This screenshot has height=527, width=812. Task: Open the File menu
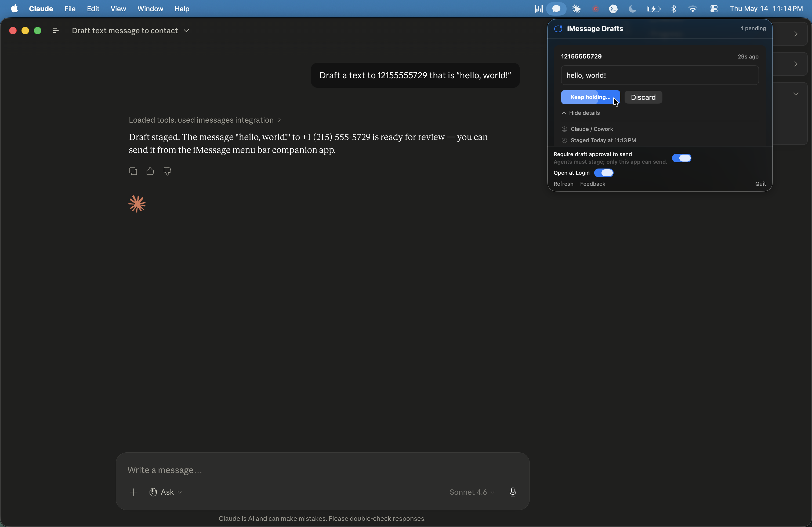pos(70,9)
